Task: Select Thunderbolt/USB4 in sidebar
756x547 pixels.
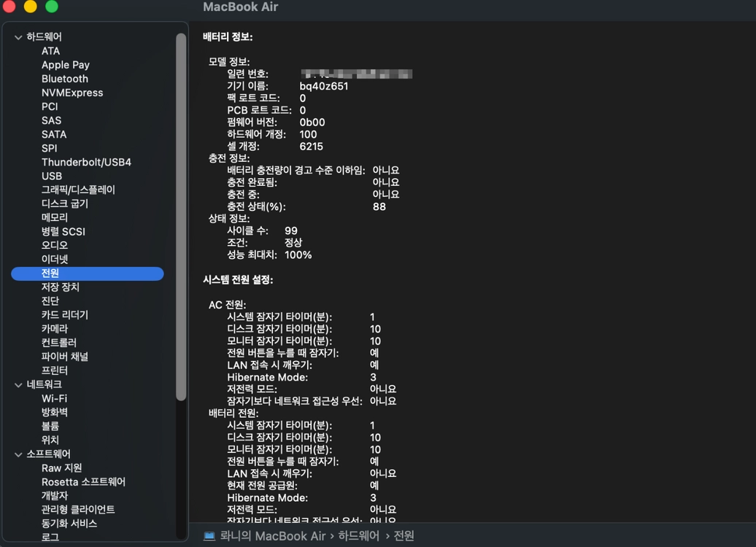Action: [x=86, y=163]
